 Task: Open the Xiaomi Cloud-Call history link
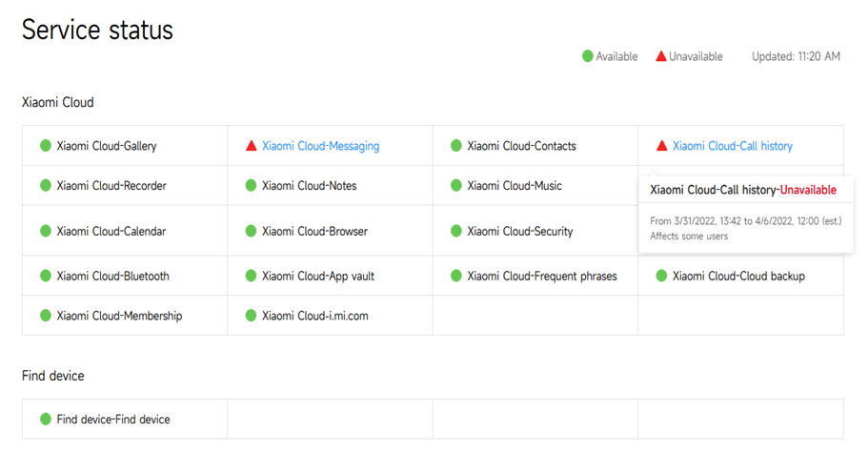732,146
